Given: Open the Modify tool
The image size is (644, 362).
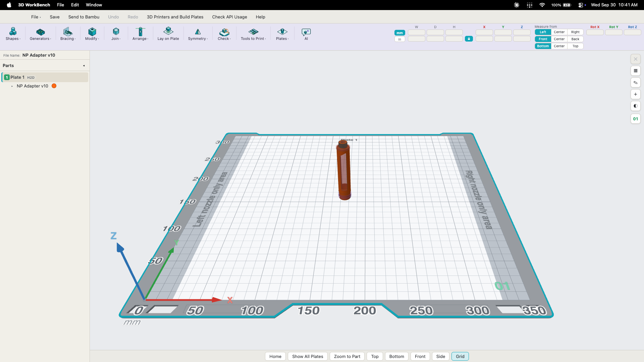Looking at the screenshot, I should coord(92,34).
